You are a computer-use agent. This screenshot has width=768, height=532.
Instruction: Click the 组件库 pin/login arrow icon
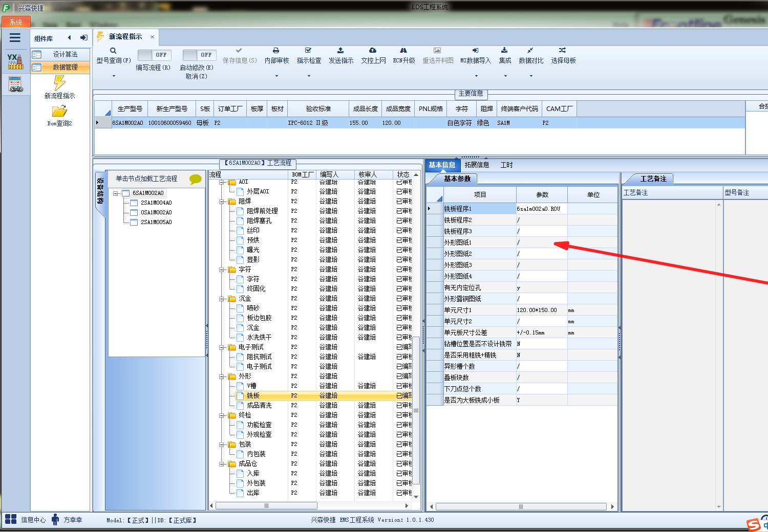pos(84,37)
